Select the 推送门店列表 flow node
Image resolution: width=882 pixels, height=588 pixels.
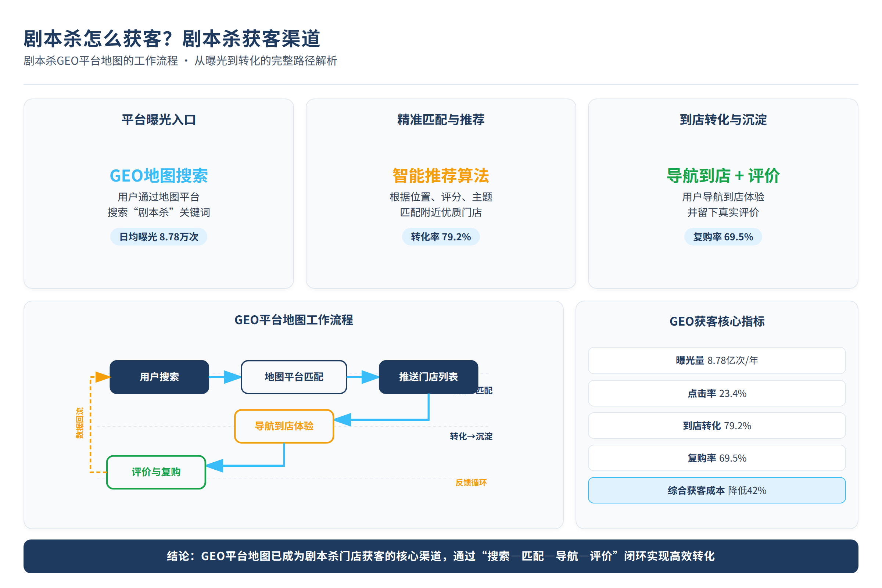428,377
